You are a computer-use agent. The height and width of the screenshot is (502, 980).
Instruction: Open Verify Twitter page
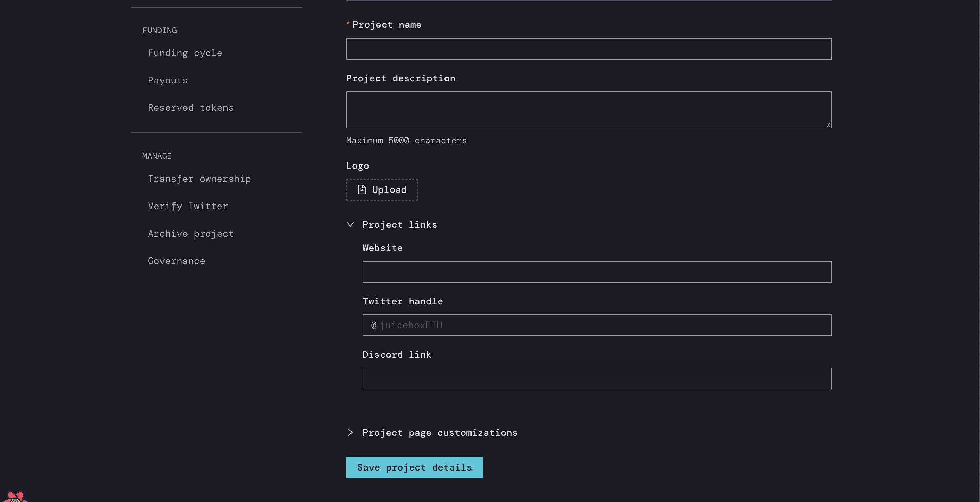[188, 206]
